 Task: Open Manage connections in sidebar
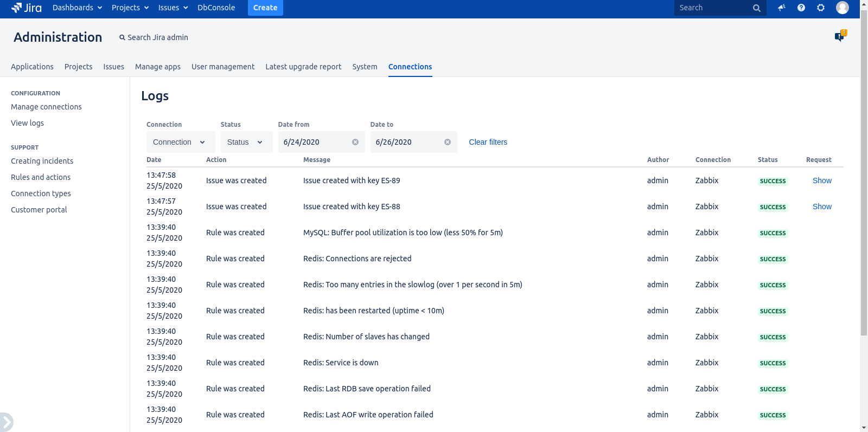point(46,107)
